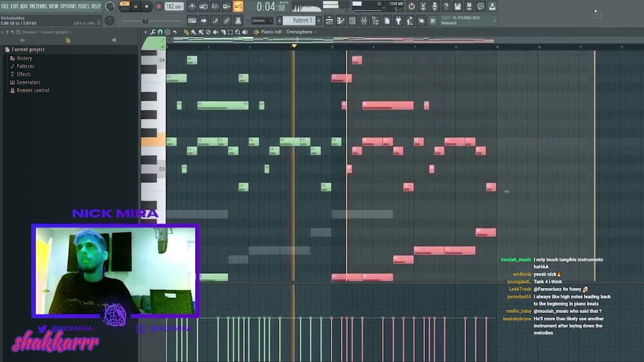Open the global snap (none) dropdown
The width and height of the screenshot is (644, 362).
click(x=262, y=21)
